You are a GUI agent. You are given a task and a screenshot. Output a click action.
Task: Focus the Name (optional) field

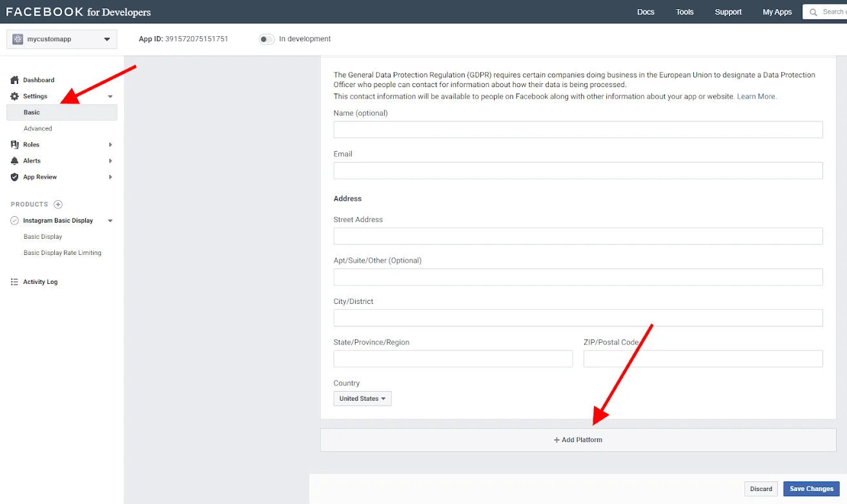point(578,130)
